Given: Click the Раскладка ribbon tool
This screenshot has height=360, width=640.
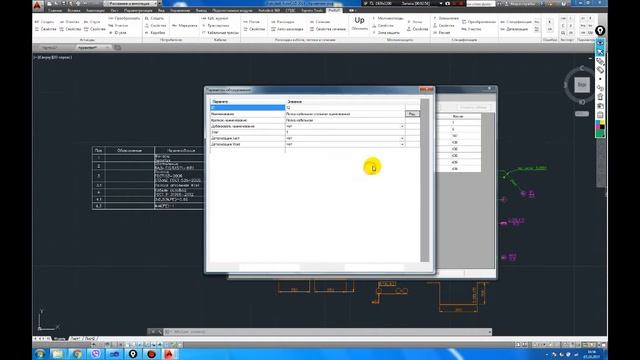Looking at the screenshot, I should (282, 22).
